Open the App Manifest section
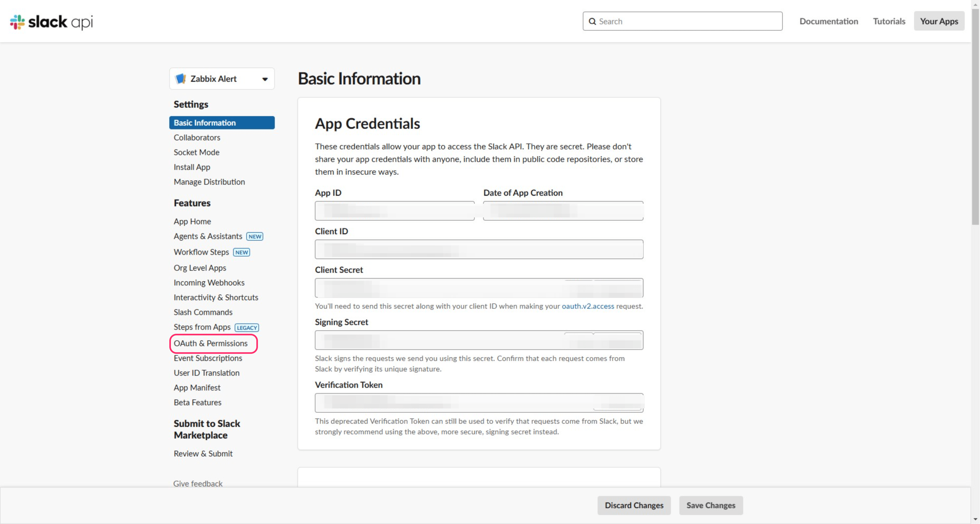The height and width of the screenshot is (524, 980). (x=197, y=387)
